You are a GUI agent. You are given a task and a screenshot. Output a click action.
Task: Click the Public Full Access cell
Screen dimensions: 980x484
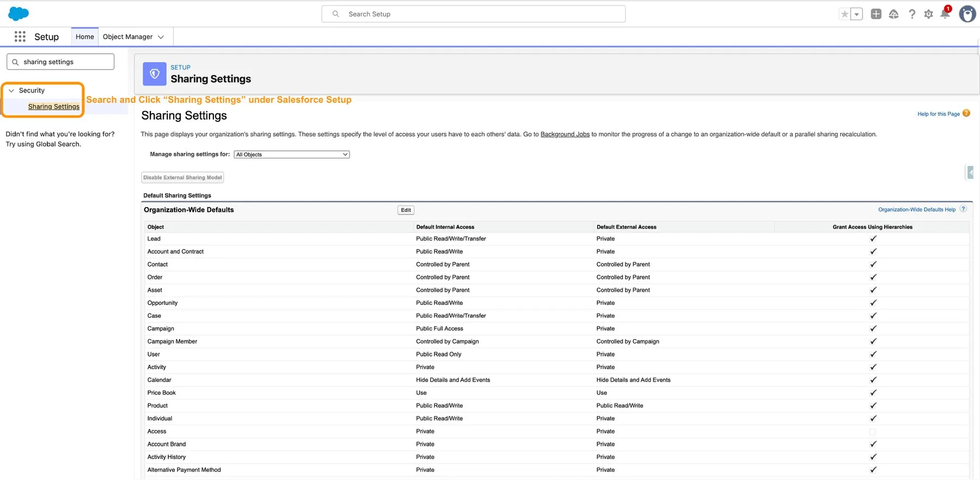[439, 329]
